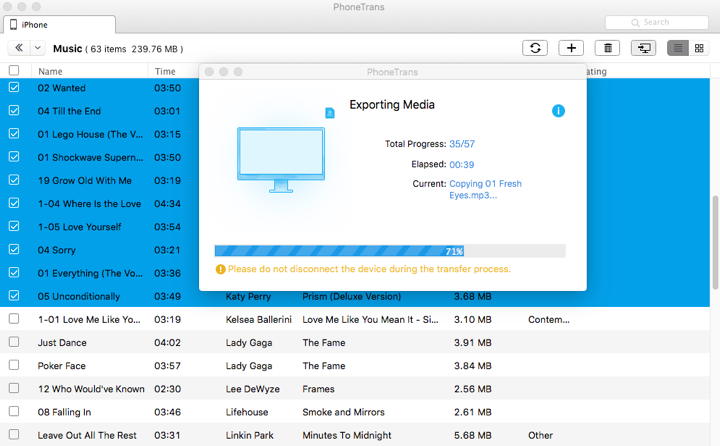Click the export progress bar
This screenshot has height=446, width=720.
(390, 251)
